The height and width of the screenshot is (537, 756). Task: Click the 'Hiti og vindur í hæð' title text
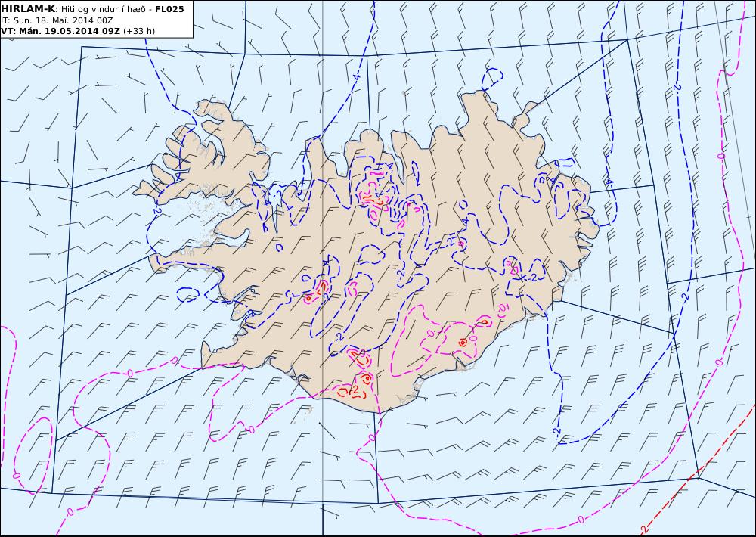(103, 9)
